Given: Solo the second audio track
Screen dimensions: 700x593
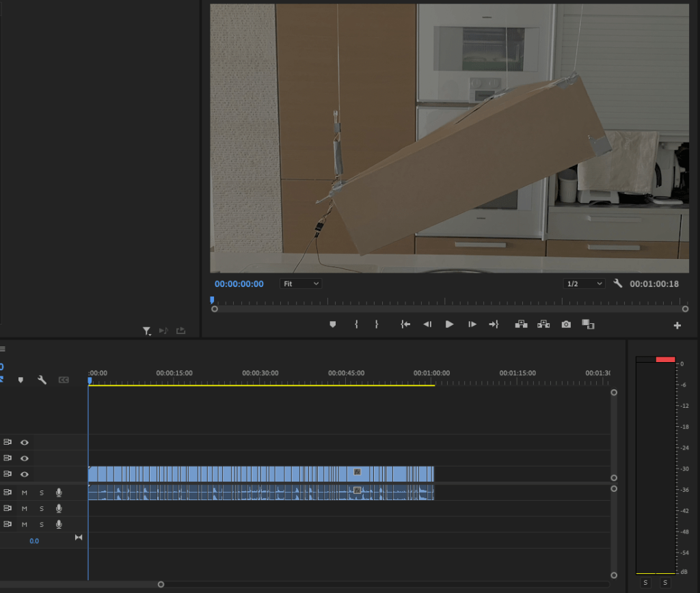Looking at the screenshot, I should [x=41, y=508].
